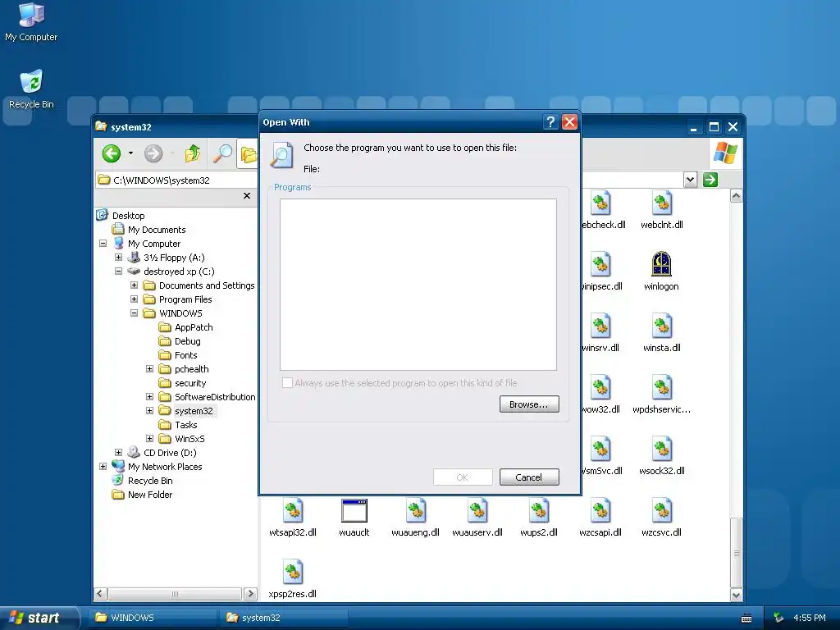Click folder tree horizontal scrollbar right arrow
840x630 pixels.
(250, 594)
